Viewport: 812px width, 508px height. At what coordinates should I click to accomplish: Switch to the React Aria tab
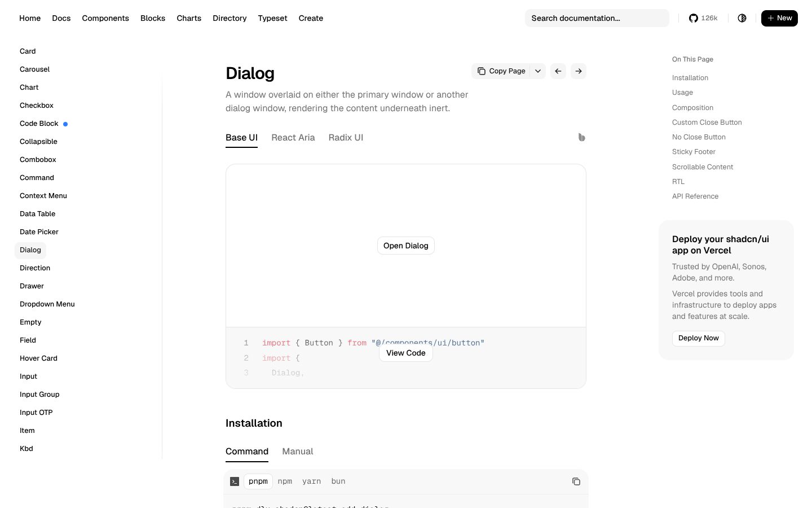tap(293, 138)
